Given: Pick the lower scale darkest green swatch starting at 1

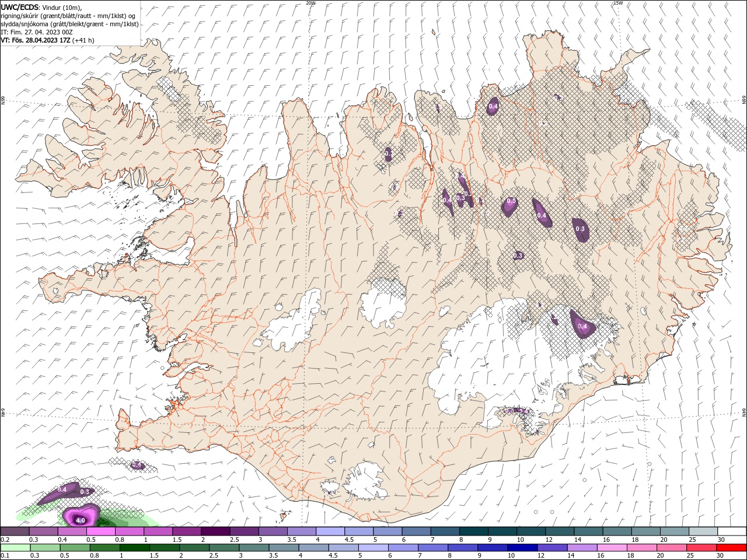Looking at the screenshot, I should [x=135, y=548].
